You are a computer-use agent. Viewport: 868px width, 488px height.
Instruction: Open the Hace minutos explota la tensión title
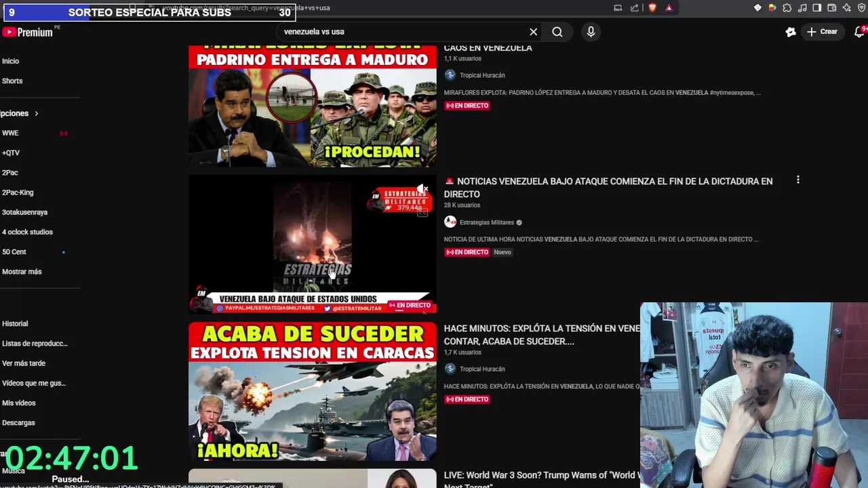coord(542,335)
